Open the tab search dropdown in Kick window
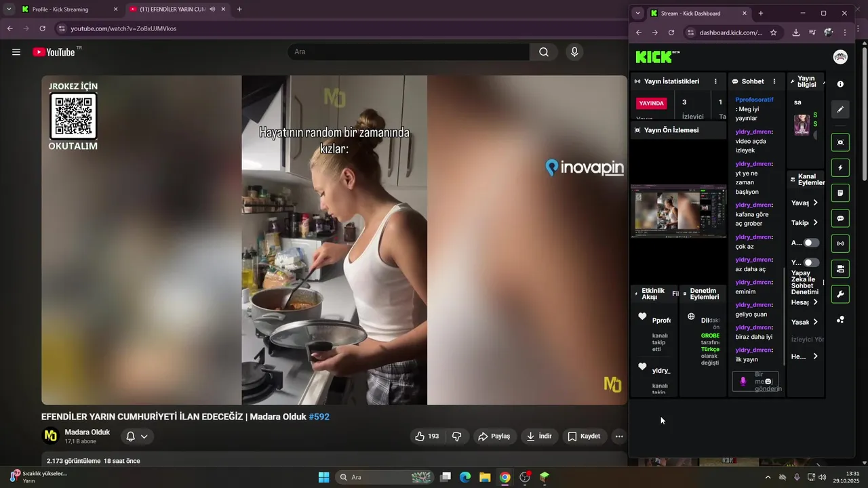868x488 pixels. tap(637, 13)
